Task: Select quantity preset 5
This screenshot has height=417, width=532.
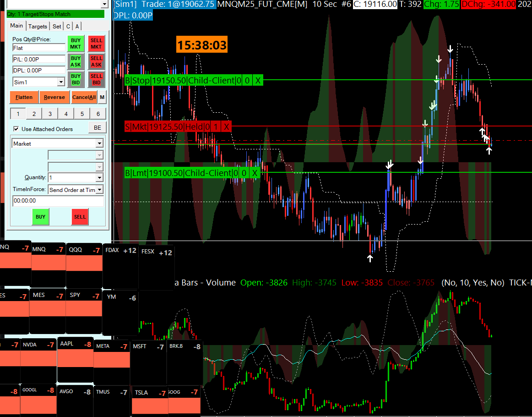Action: point(82,114)
